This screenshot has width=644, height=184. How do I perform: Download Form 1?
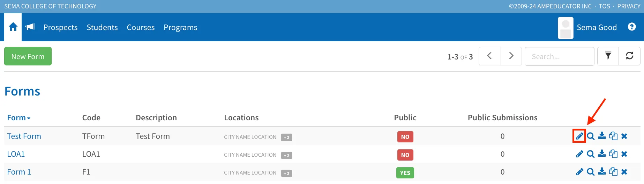coord(602,172)
